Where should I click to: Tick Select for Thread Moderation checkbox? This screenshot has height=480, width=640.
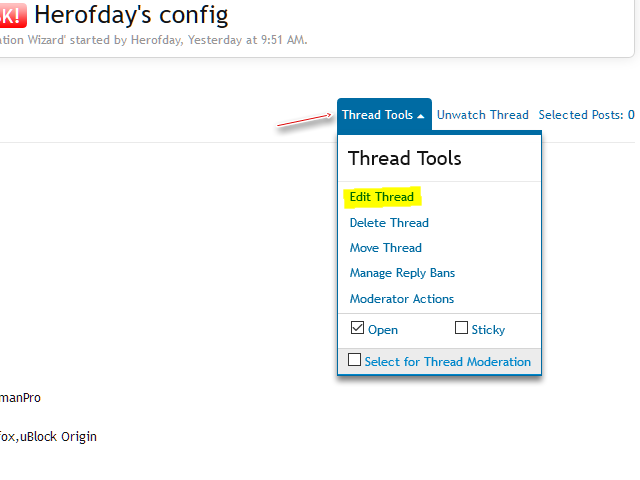(354, 360)
